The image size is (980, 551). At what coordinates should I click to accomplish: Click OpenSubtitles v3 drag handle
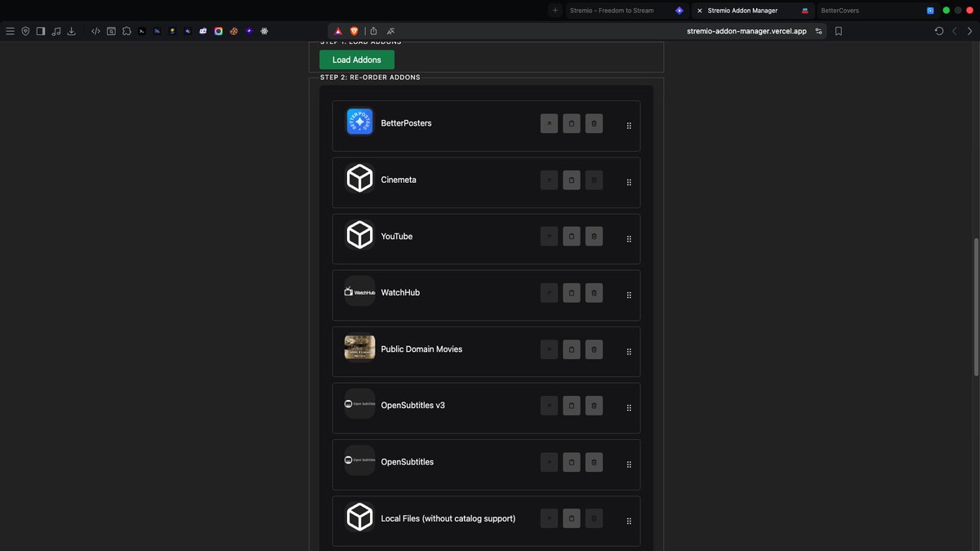629,408
